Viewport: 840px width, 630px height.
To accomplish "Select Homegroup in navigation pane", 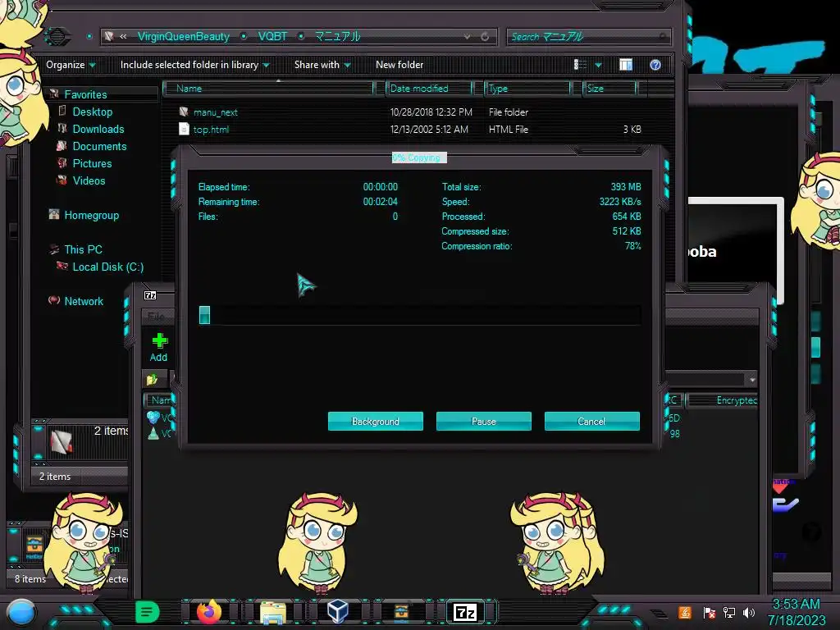I will 92,215.
